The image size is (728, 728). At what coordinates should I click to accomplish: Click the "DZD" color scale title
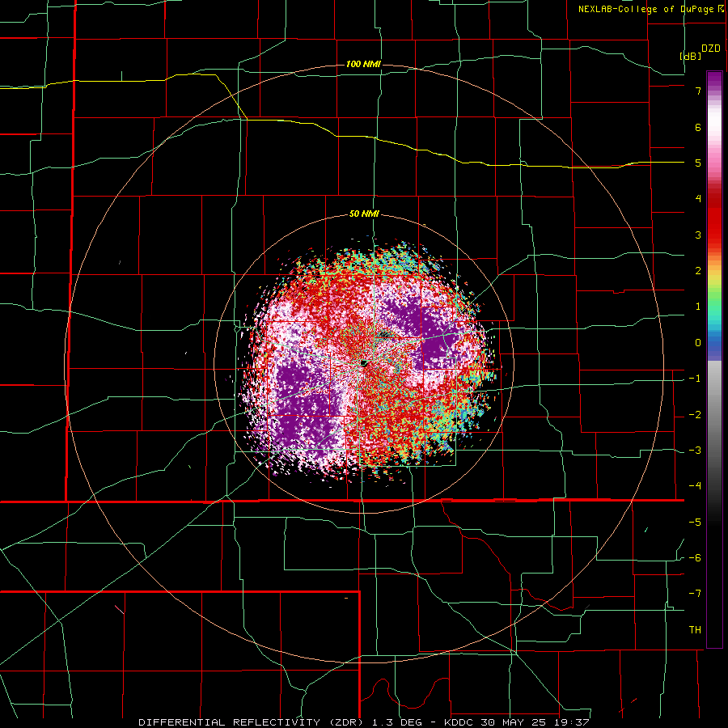pyautogui.click(x=711, y=49)
